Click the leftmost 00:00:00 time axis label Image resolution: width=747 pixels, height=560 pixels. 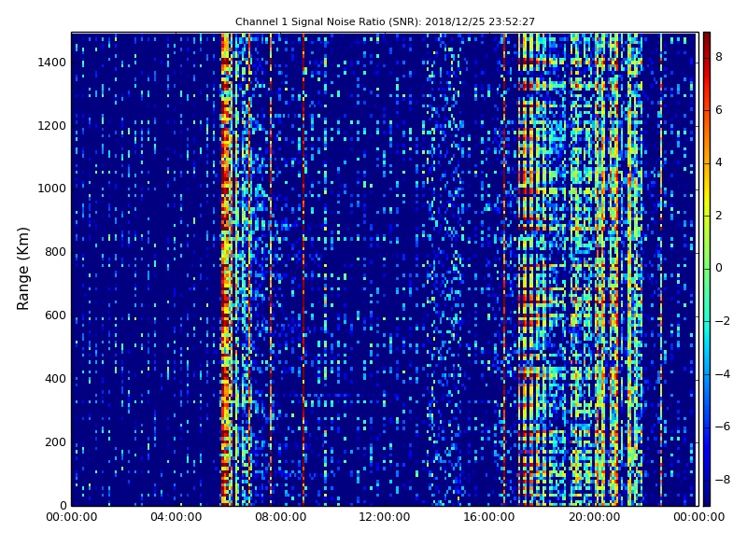coord(72,517)
